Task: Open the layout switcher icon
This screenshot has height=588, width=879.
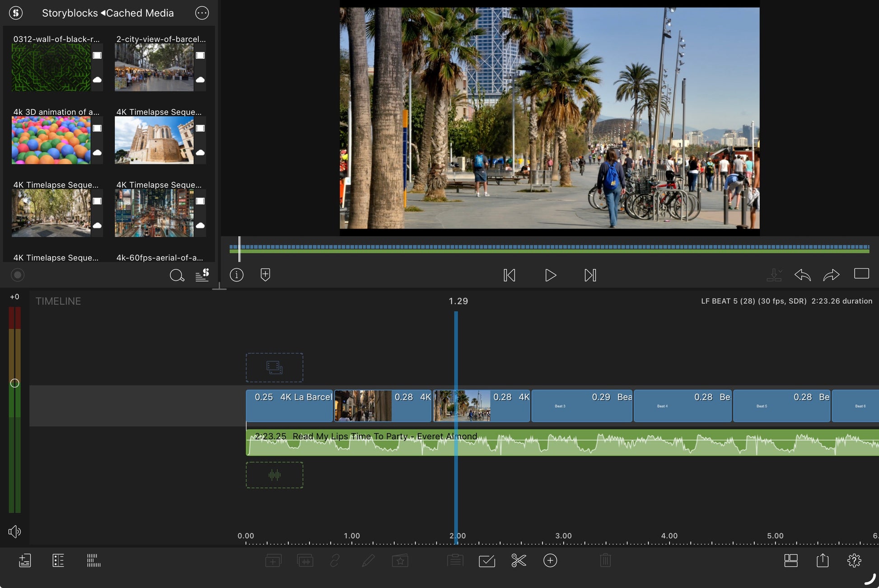Action: (791, 560)
